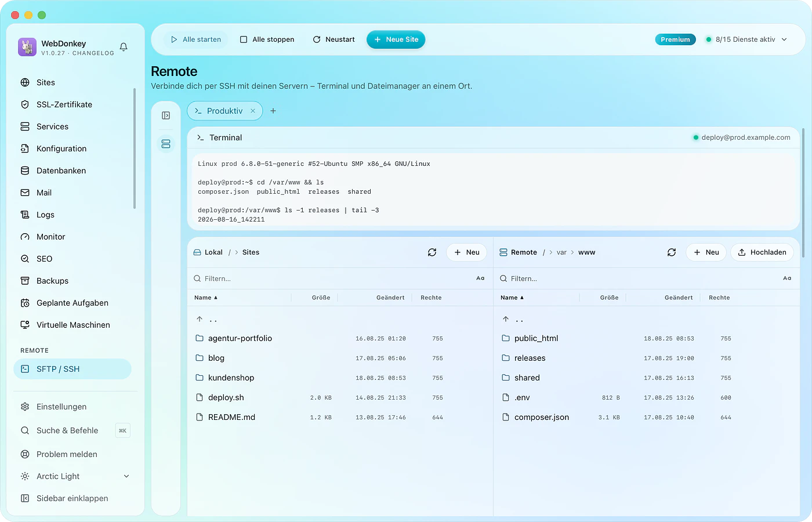Select SFTP / SSH in sidebar
812x522 pixels.
[73, 369]
